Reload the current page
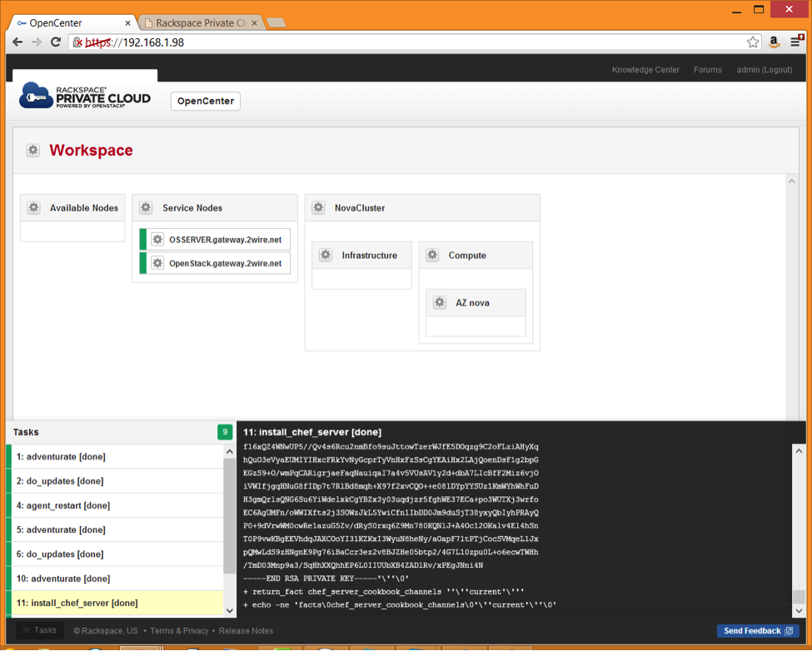This screenshot has height=651, width=812. [x=56, y=42]
